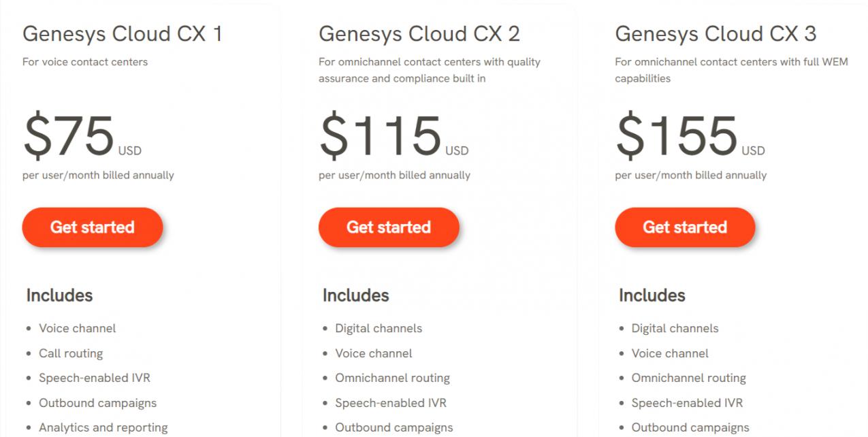Screen dimensions: 868x437
Task: Click the CX 3 Includes heading
Action: [x=652, y=295]
